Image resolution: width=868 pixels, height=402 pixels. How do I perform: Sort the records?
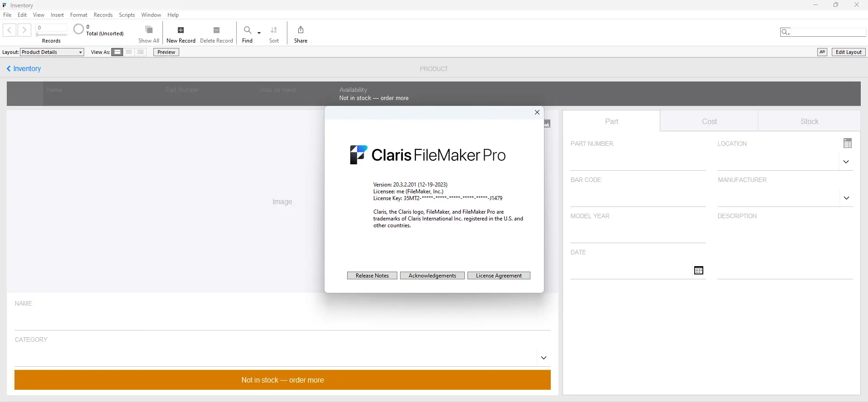tap(274, 34)
